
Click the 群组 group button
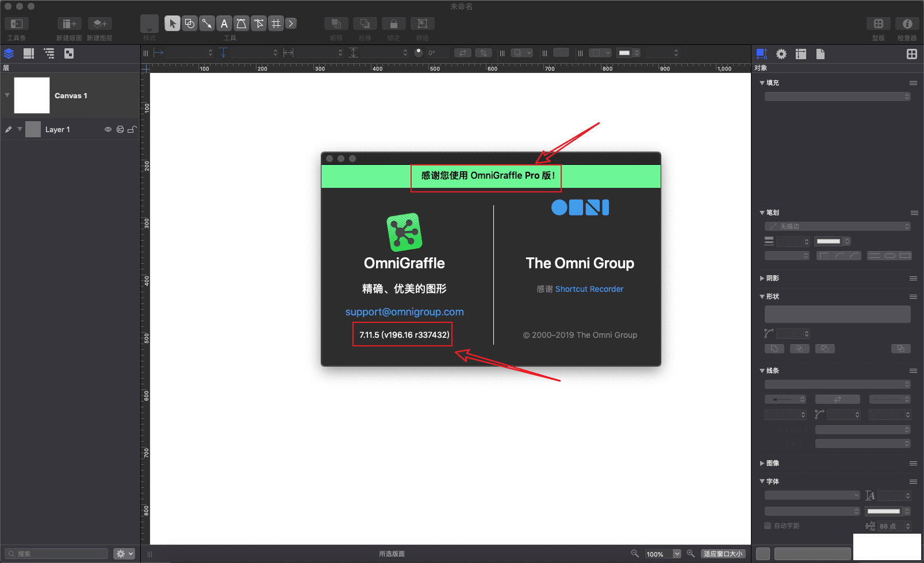pyautogui.click(x=423, y=24)
